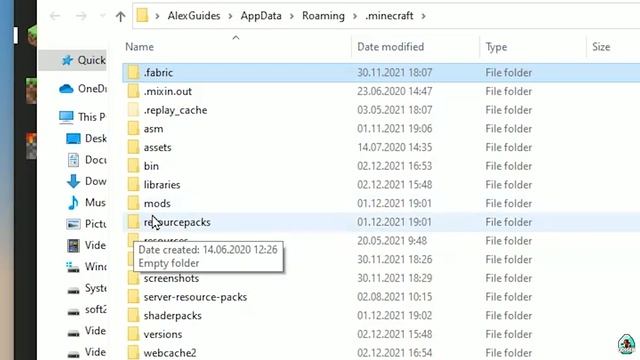Click date 20.05.2021 9:48 cell
Screen dimensions: 640x360
(x=392, y=241)
